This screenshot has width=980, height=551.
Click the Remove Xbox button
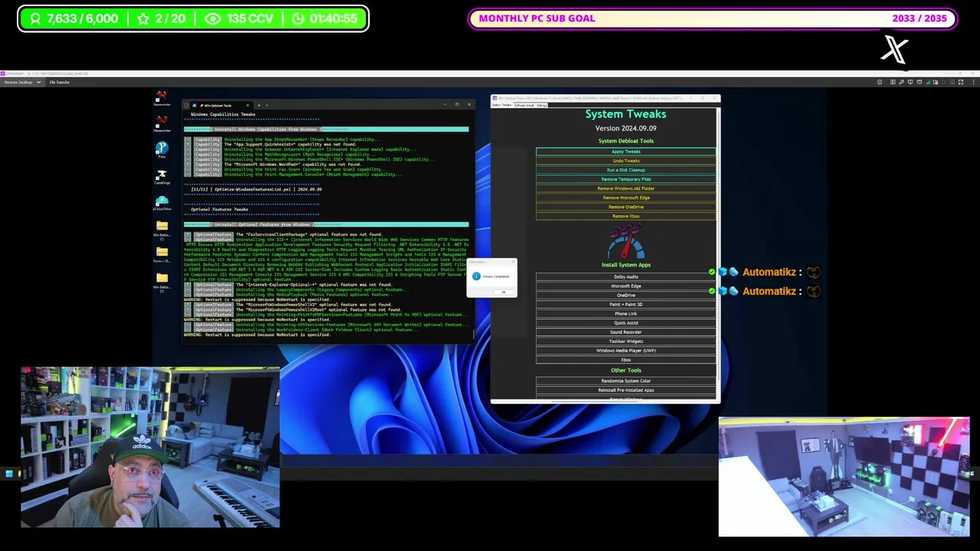click(x=626, y=216)
